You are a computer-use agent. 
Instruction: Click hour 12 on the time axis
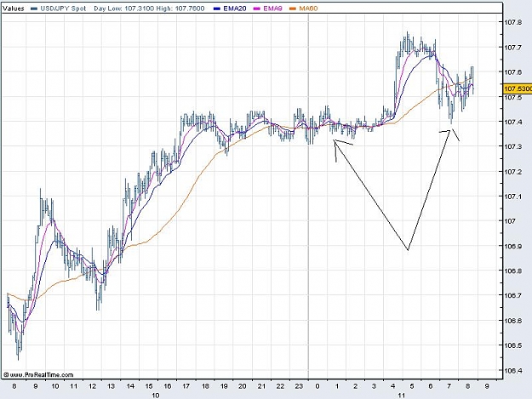pos(92,386)
